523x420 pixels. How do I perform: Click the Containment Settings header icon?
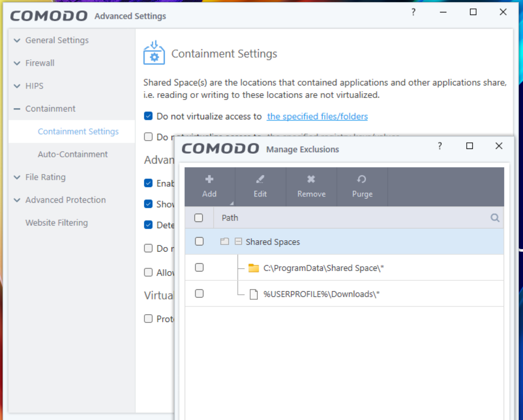(x=154, y=53)
